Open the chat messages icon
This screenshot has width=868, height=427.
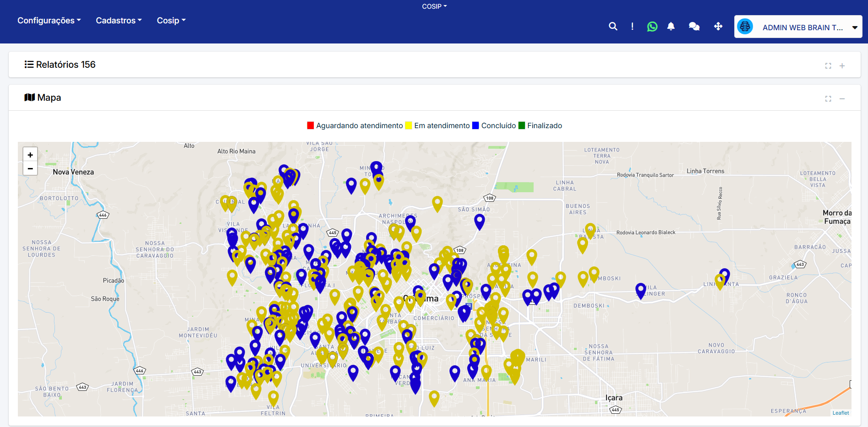(x=694, y=27)
